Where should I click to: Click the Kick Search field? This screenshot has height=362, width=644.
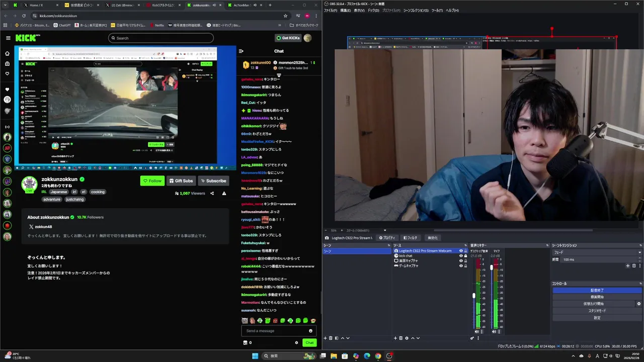pos(160,38)
